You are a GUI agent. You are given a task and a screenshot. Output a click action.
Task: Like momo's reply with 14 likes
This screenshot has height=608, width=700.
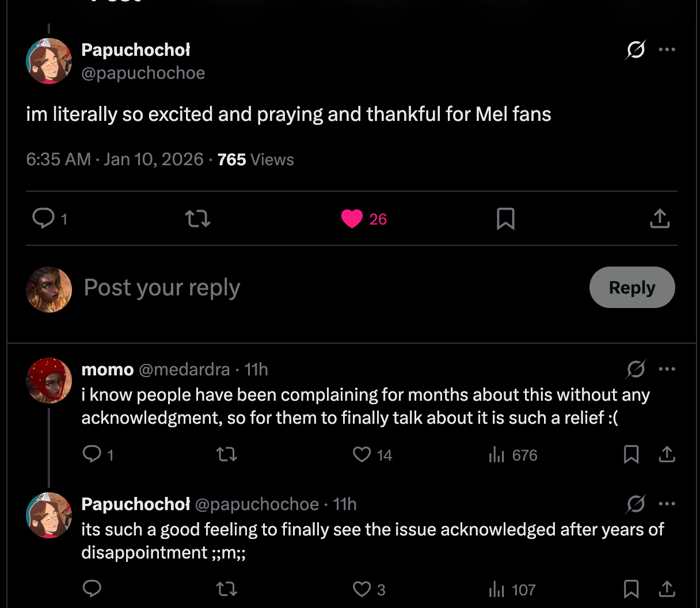click(x=362, y=455)
